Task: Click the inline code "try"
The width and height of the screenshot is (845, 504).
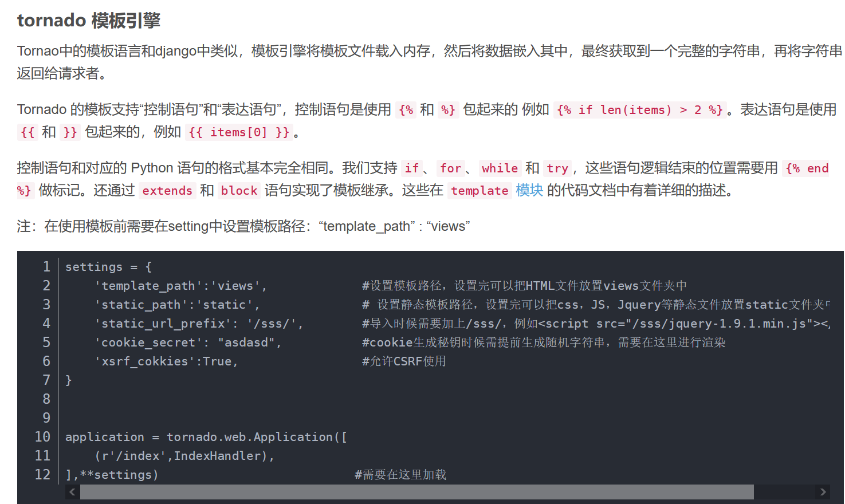Action: point(557,168)
